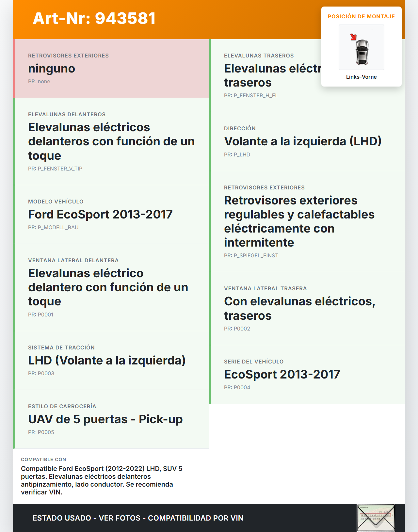Click the heated exterior mirrors with indicator entry
The width and height of the screenshot is (418, 532).
(x=299, y=221)
